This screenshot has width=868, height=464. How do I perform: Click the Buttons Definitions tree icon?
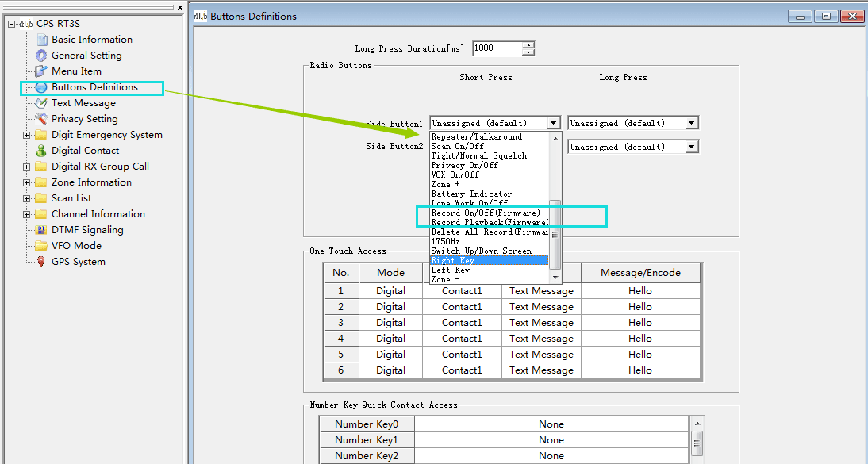point(41,87)
